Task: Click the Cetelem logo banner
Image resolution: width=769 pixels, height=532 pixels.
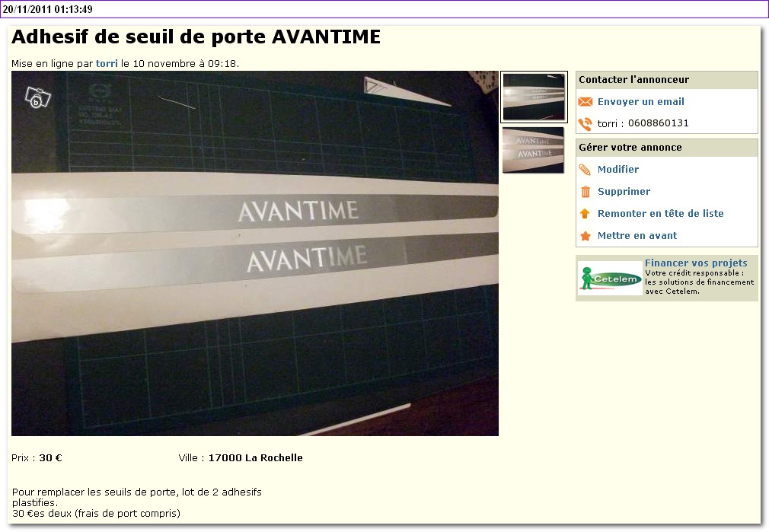Action: coord(609,278)
